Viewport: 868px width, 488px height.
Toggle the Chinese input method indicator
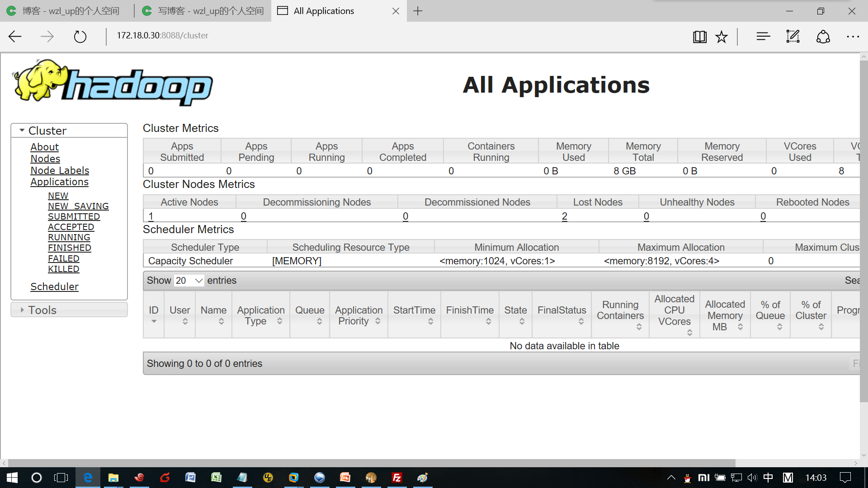tap(768, 478)
